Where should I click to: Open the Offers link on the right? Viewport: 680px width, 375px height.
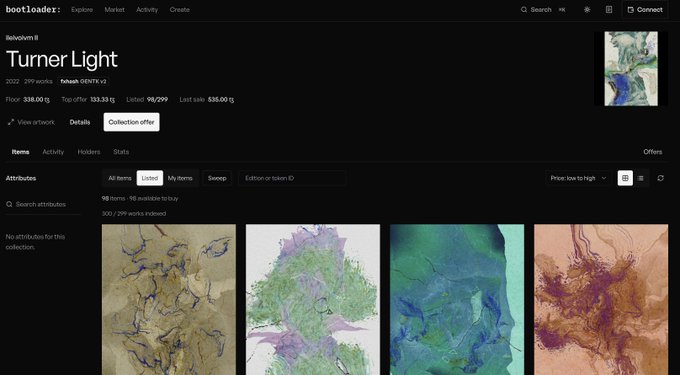tap(653, 152)
